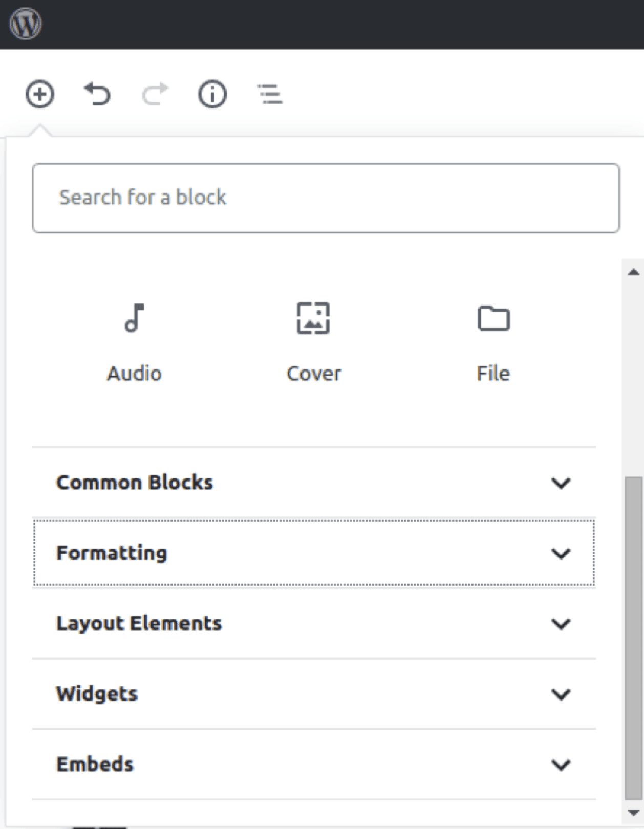Image resolution: width=644 pixels, height=829 pixels.
Task: Click the Add block plus icon
Action: point(40,94)
